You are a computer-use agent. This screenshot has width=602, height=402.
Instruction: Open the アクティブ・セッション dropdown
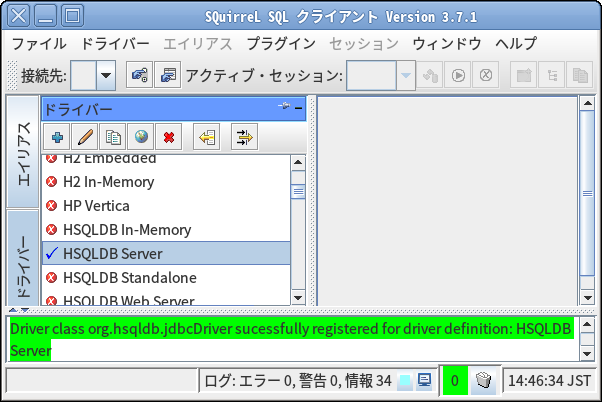[x=380, y=75]
